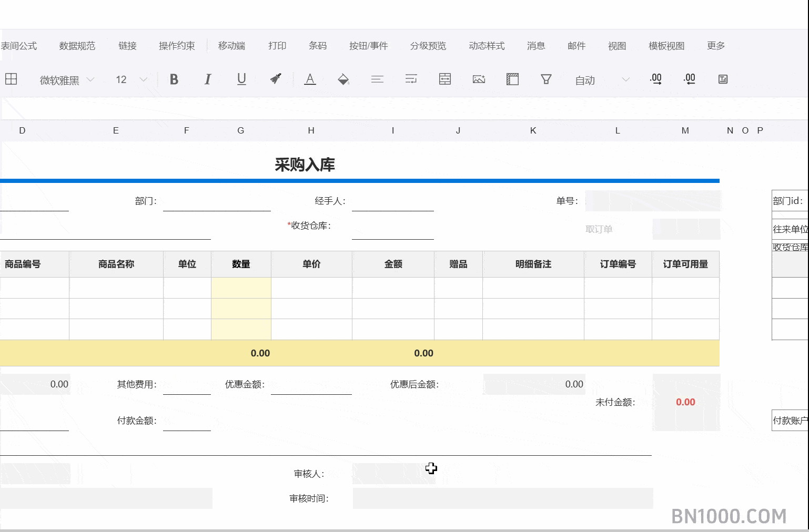The height and width of the screenshot is (532, 809).
Task: Click the 经手人 input field
Action: point(393,201)
